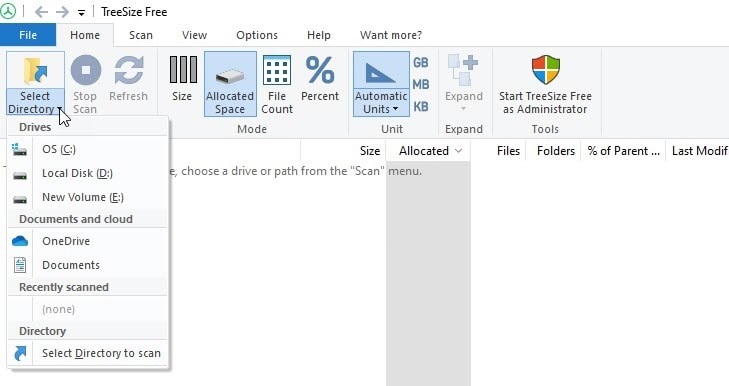Open the Scan ribbon tab
The height and width of the screenshot is (386, 729).
click(141, 35)
